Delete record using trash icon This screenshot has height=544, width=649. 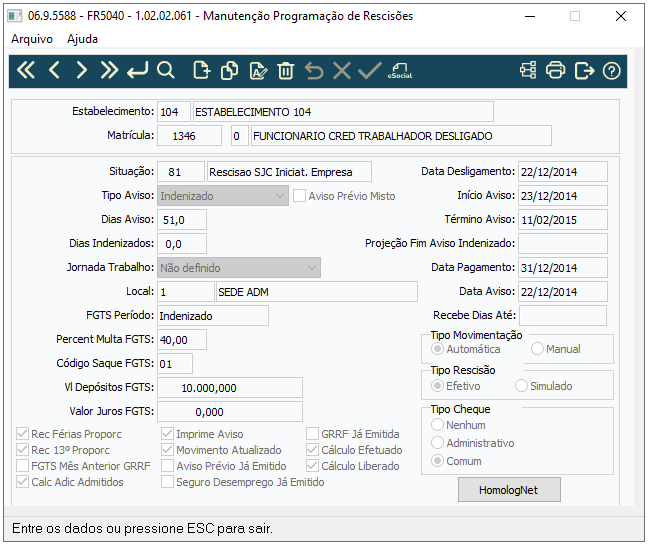pyautogui.click(x=286, y=70)
